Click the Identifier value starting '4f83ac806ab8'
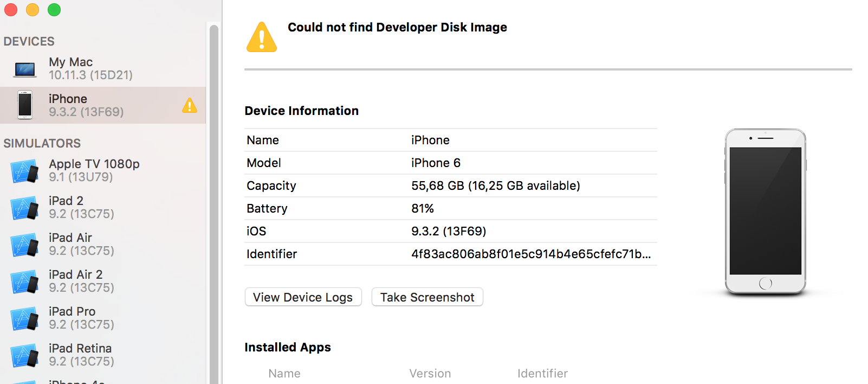The width and height of the screenshot is (868, 384). pos(531,254)
